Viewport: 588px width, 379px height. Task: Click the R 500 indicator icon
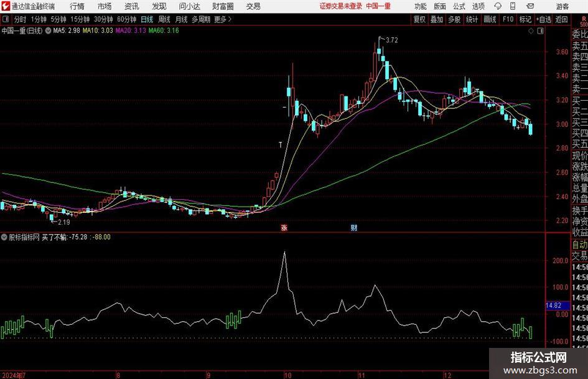pos(584,22)
